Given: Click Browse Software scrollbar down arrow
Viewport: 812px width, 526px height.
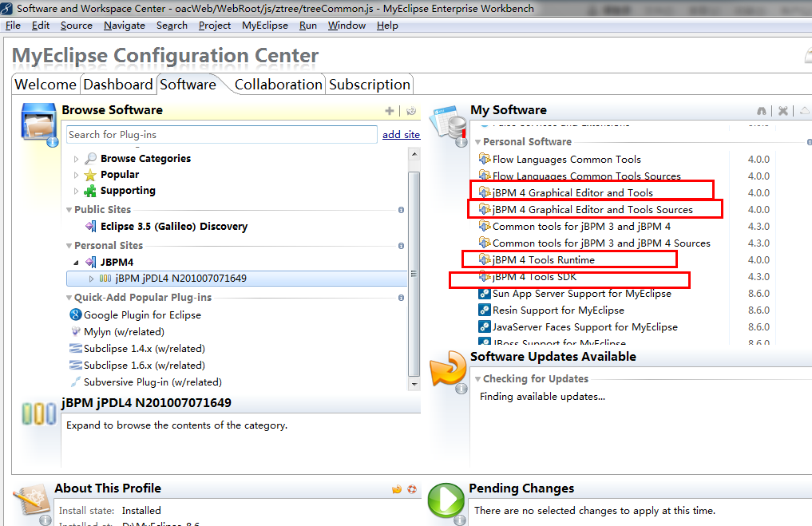Looking at the screenshot, I should click(x=414, y=384).
